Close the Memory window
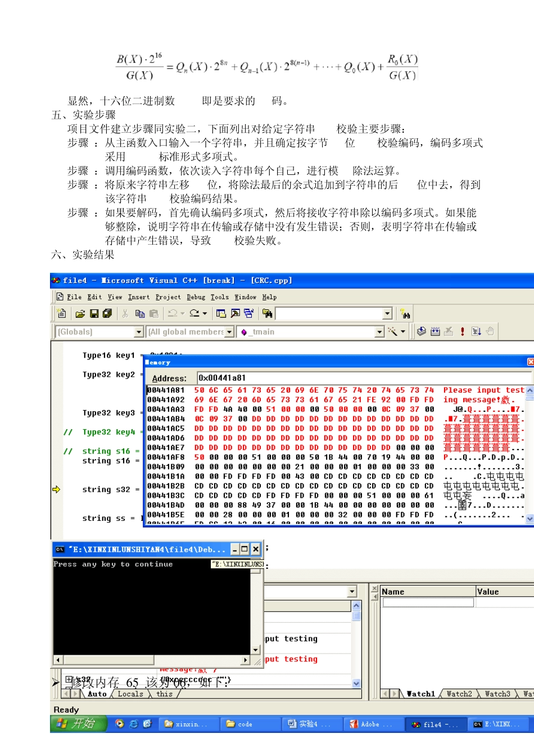Viewport: 534px width, 756px height. [530, 362]
